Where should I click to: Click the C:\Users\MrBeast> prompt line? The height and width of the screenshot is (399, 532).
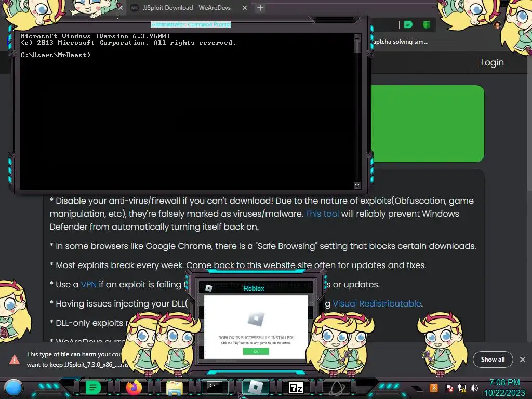[x=56, y=55]
